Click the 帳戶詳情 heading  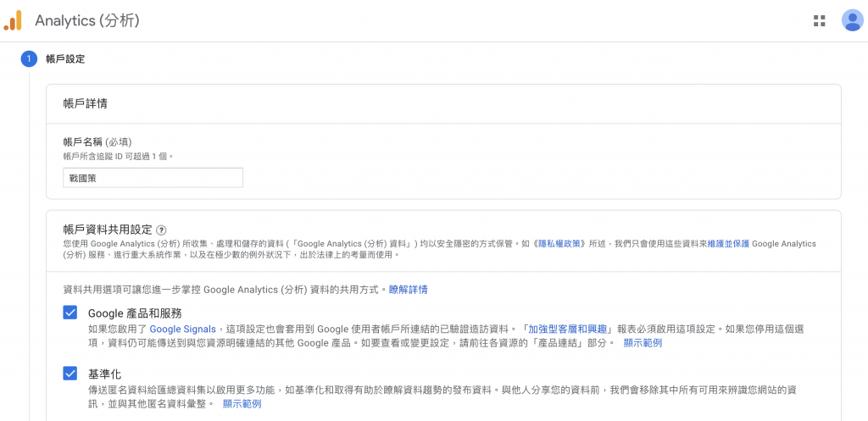[x=86, y=103]
